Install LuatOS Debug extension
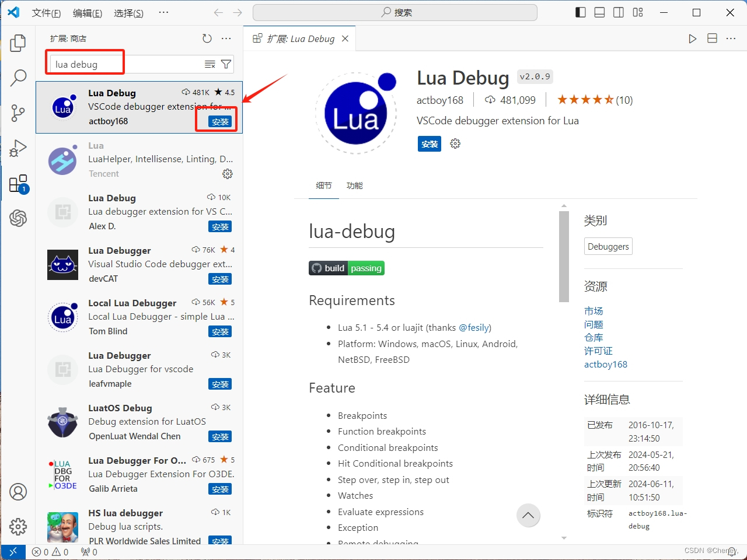 point(220,436)
